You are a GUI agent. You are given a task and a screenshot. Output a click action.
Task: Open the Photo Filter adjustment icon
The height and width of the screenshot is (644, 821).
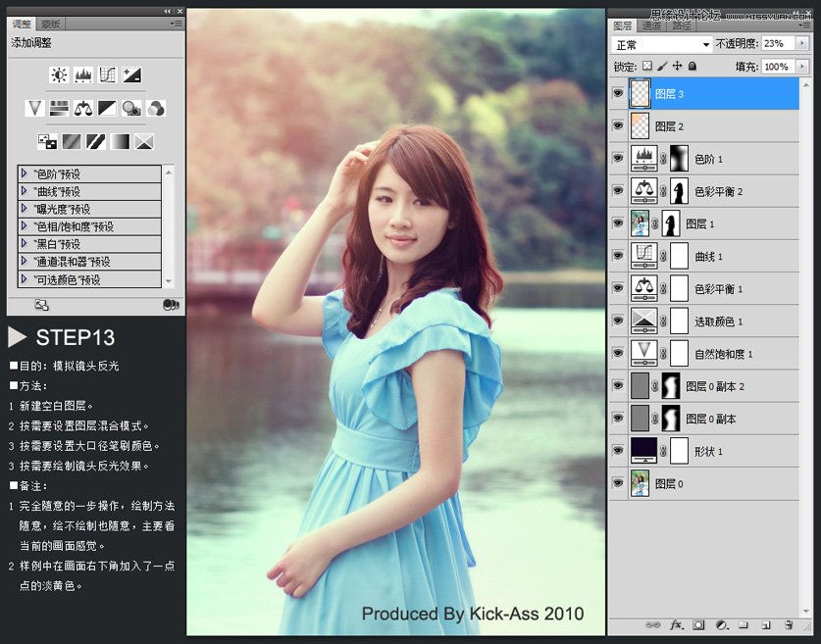[x=130, y=108]
